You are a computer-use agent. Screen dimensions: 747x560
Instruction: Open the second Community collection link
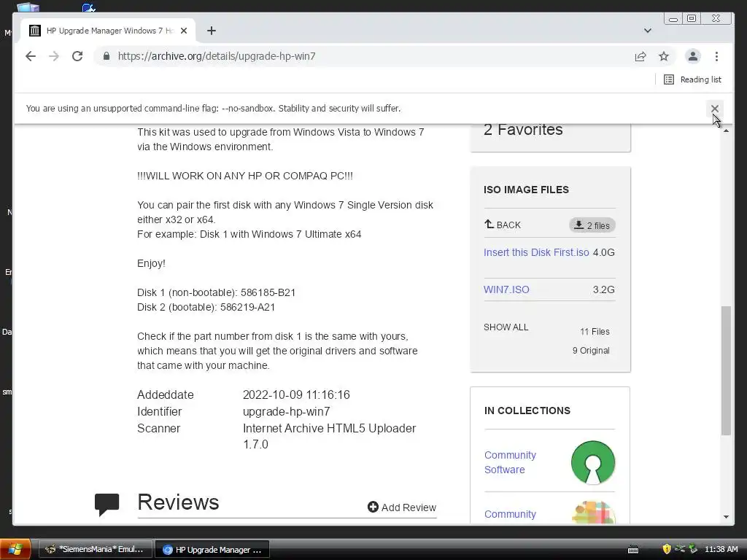point(510,514)
